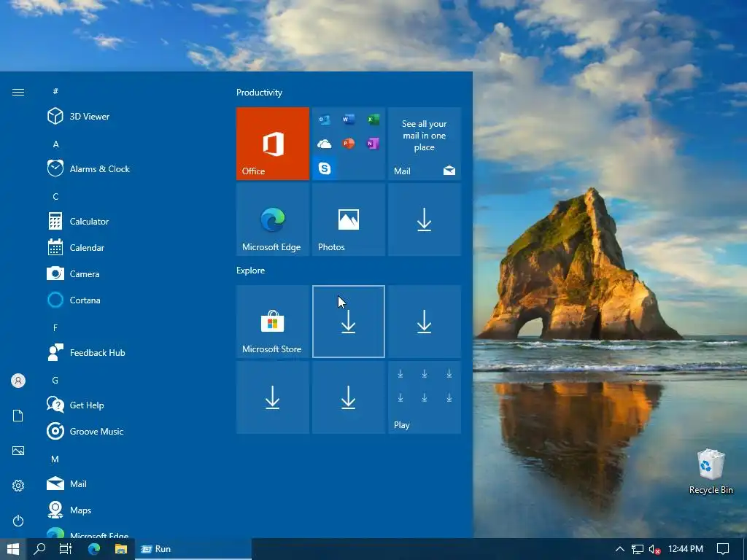Click the Windows Start button
Viewport: 747px width, 560px height.
(x=13, y=549)
